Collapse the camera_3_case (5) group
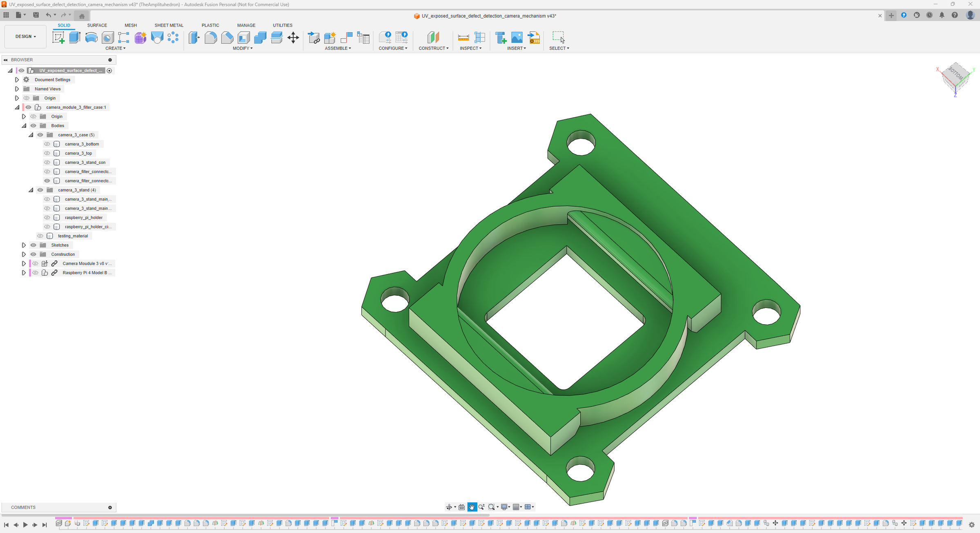This screenshot has height=533, width=980. [x=31, y=135]
